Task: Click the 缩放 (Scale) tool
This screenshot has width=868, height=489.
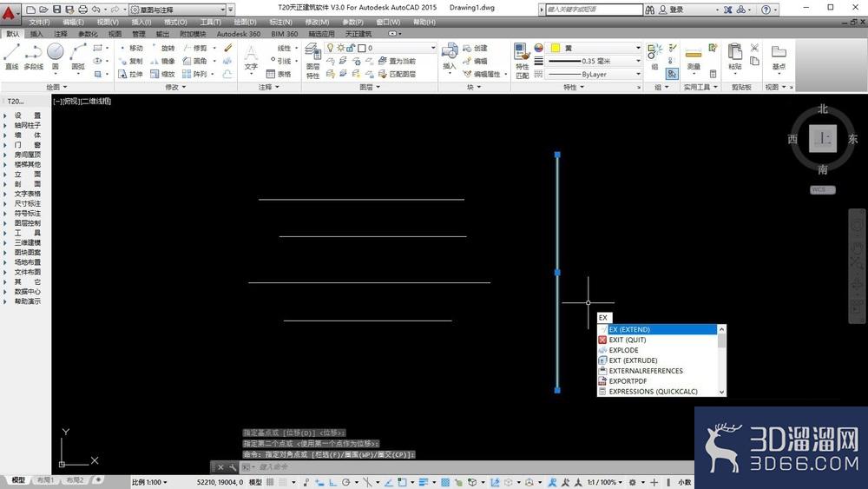Action: pos(163,74)
